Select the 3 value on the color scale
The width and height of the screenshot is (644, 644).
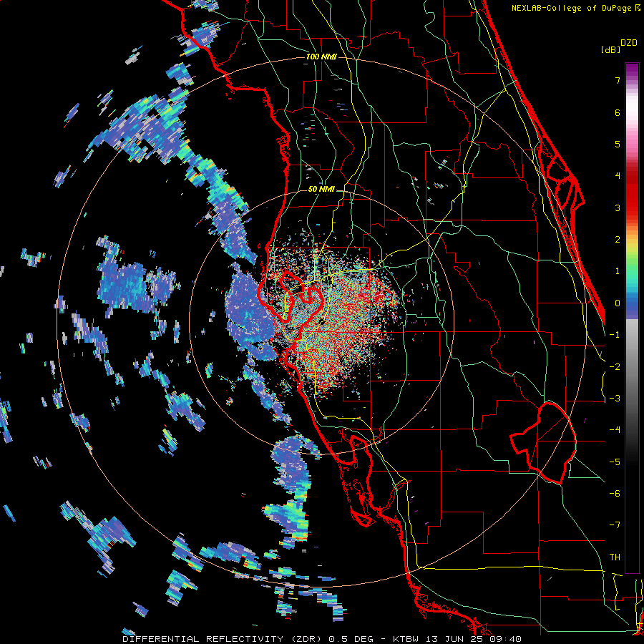pos(618,208)
